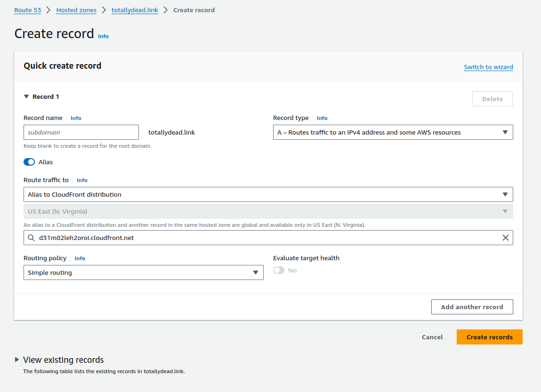
Task: Click the cloudfront.net distribution search input
Action: coord(268,238)
